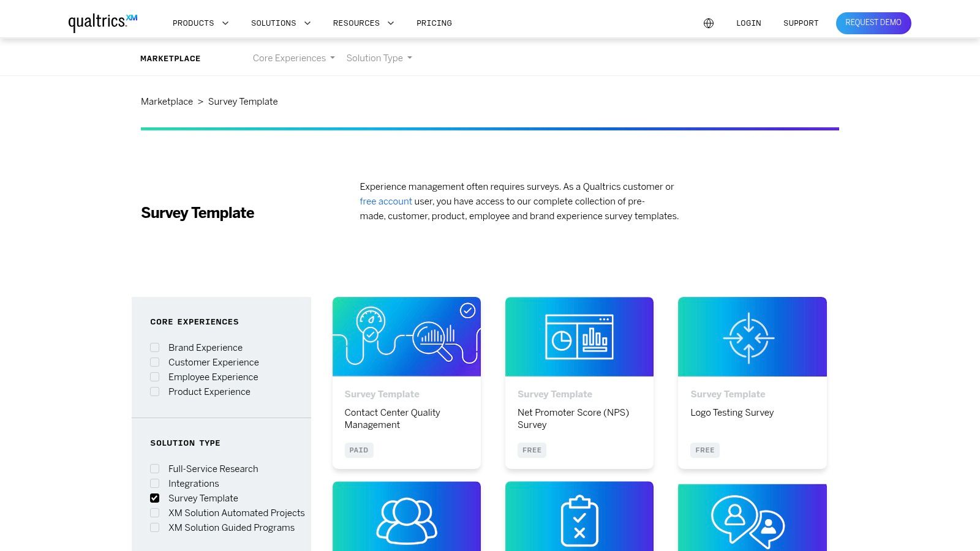The width and height of the screenshot is (980, 551).
Task: Open Contact Center Quality Management title
Action: pyautogui.click(x=392, y=419)
